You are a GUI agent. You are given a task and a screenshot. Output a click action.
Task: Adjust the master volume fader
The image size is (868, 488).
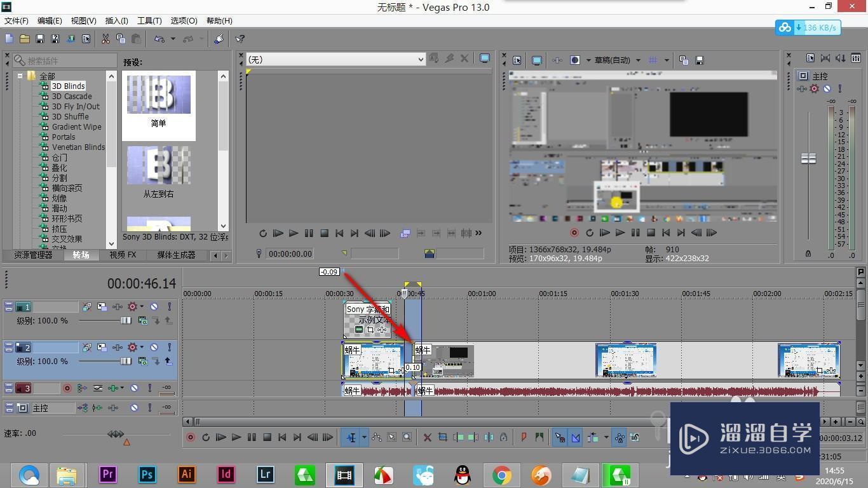[x=808, y=158]
